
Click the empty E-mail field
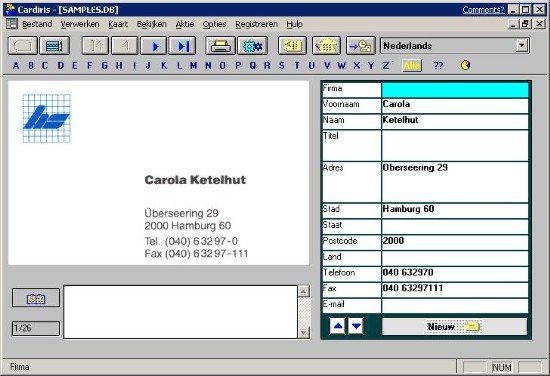pos(455,306)
